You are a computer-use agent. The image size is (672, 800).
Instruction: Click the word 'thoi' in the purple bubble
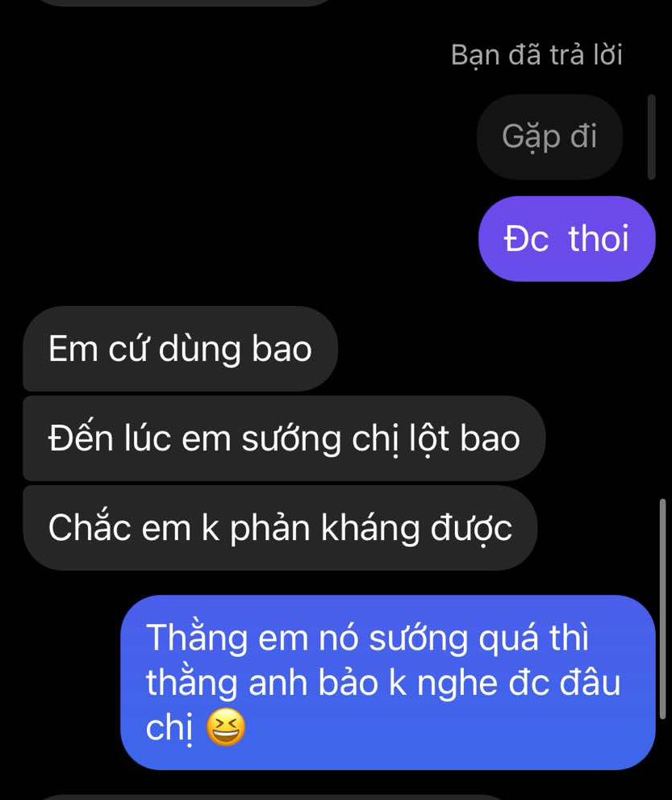coord(599,238)
